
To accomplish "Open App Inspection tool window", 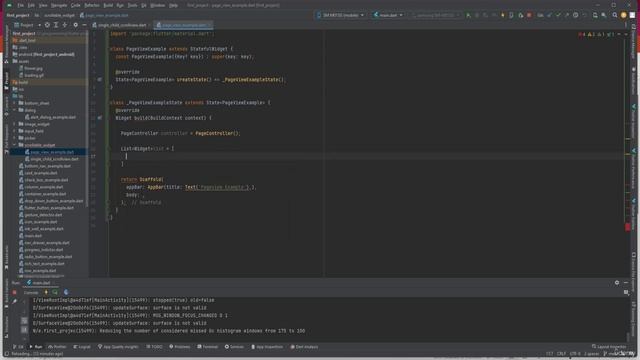I will coord(267,347).
